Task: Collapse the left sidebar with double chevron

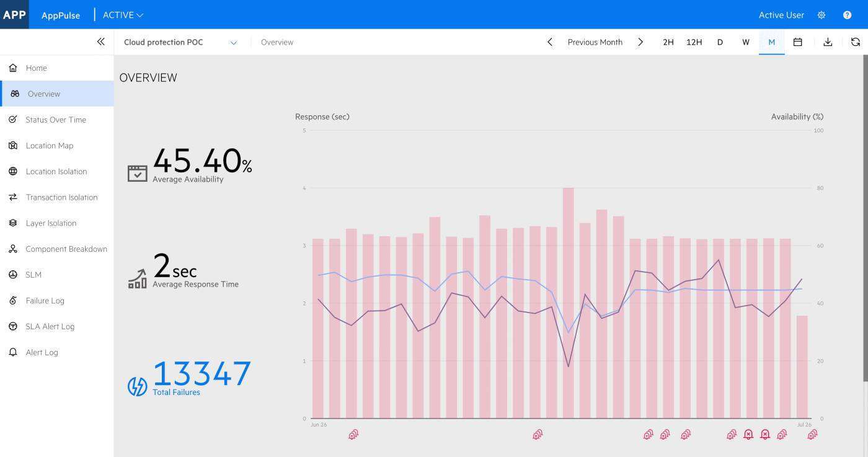Action: (100, 42)
